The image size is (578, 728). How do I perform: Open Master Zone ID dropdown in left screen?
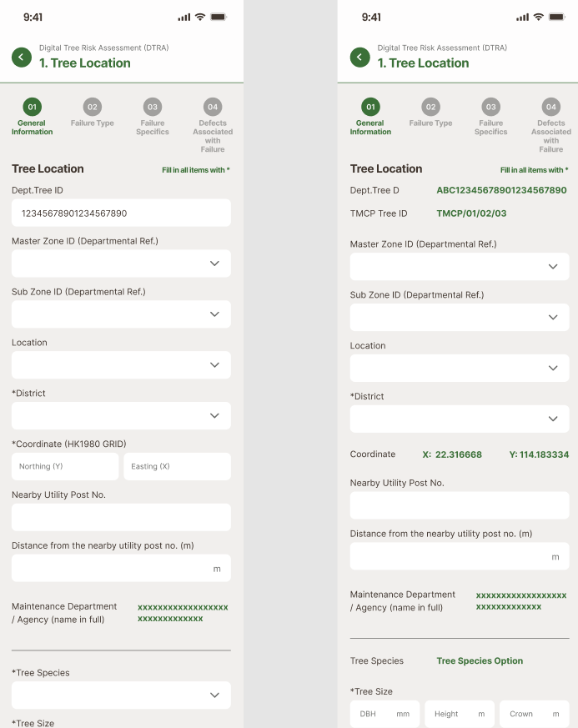pos(121,264)
